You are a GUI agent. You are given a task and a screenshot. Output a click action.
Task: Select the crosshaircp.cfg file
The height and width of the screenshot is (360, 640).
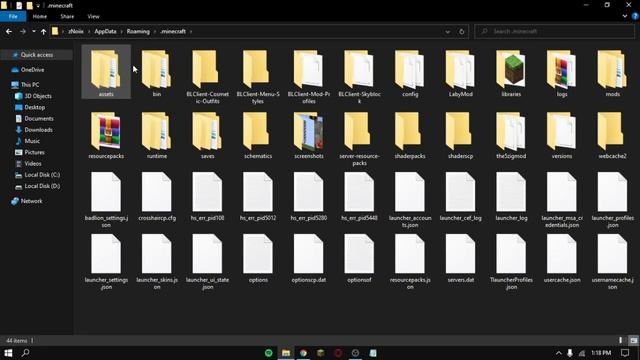point(157,196)
